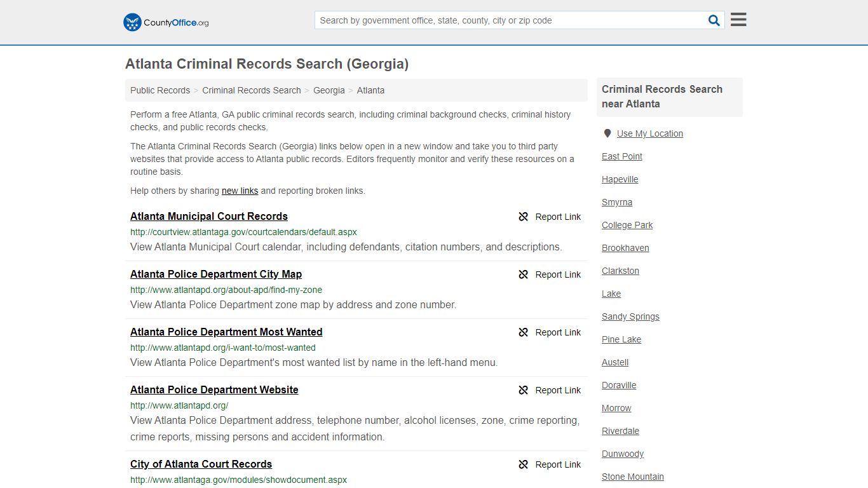The height and width of the screenshot is (488, 868).
Task: Open the www.atlantapd.org/ URL link
Action: coord(179,405)
